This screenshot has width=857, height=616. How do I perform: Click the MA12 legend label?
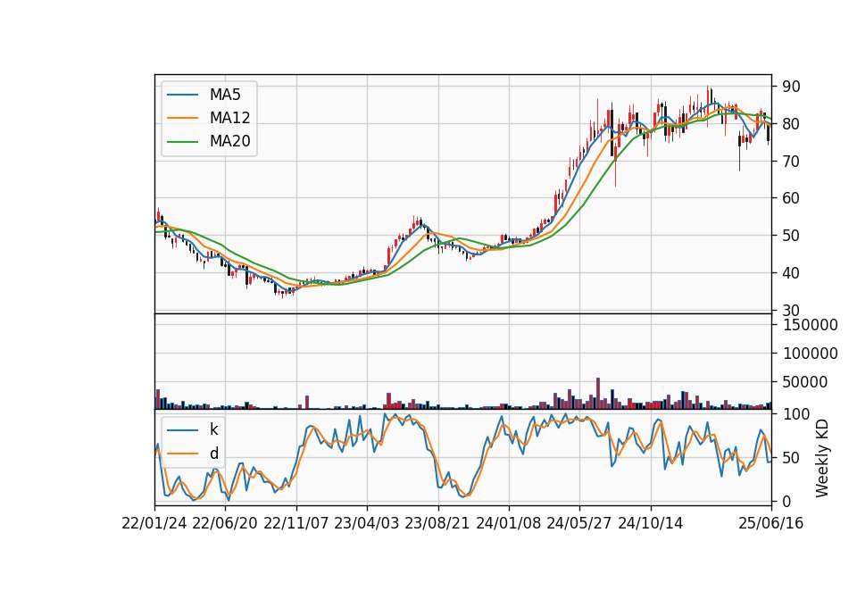pyautogui.click(x=229, y=118)
